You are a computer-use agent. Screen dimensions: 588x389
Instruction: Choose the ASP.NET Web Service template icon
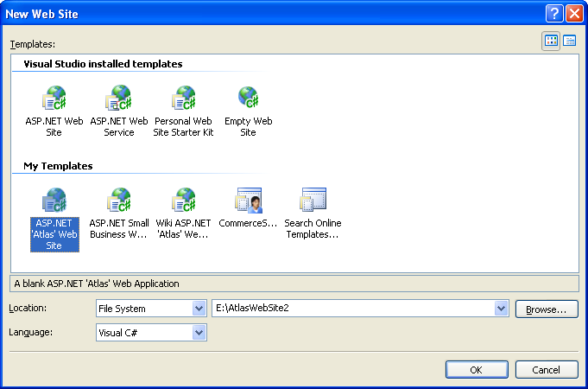[x=118, y=98]
